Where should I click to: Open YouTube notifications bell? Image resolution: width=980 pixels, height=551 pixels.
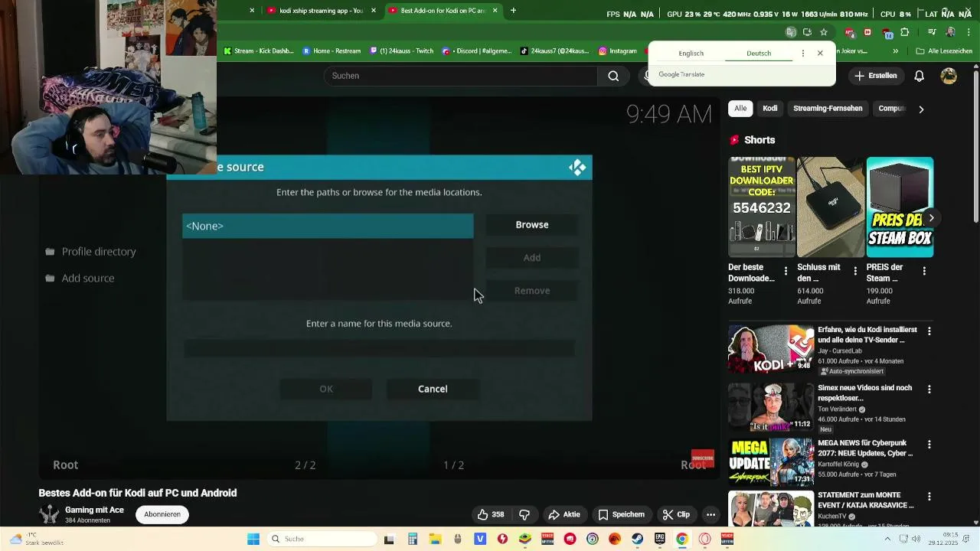click(920, 76)
